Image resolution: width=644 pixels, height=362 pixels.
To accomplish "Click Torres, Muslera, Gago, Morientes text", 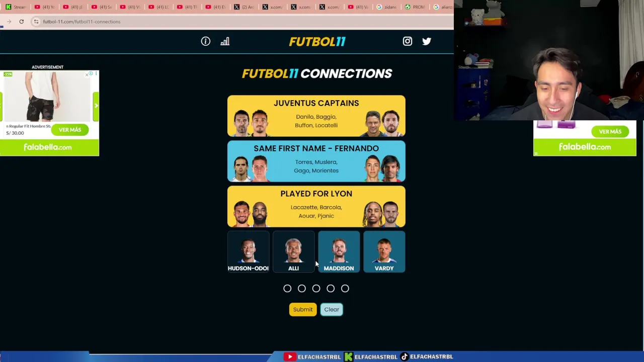I will pos(316,166).
